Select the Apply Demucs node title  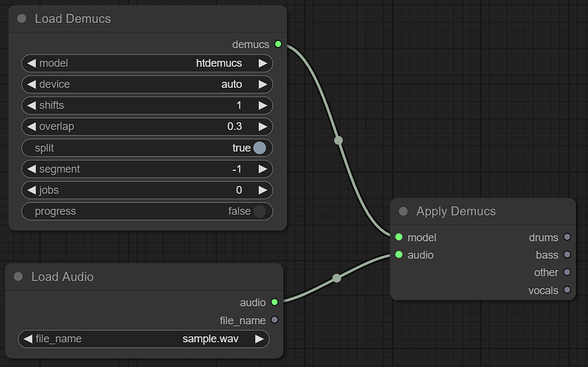click(456, 211)
